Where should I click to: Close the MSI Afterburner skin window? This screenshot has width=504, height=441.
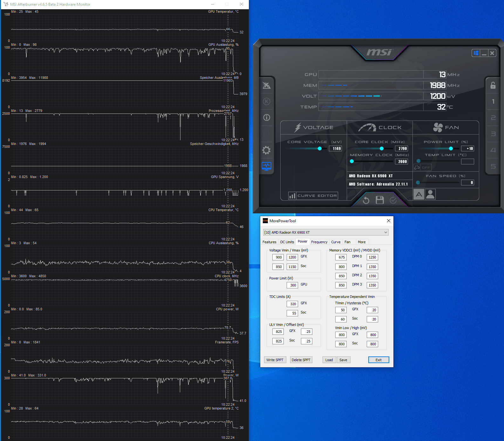pos(492,53)
